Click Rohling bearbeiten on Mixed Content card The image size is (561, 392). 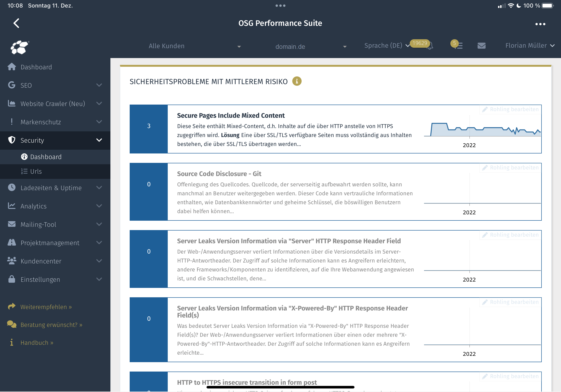(x=510, y=109)
